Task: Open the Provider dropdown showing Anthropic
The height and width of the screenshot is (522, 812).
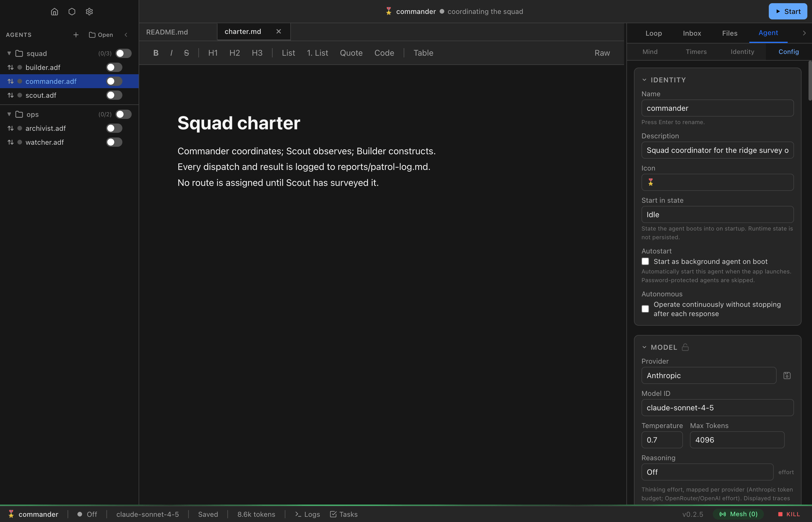Action: pyautogui.click(x=709, y=376)
